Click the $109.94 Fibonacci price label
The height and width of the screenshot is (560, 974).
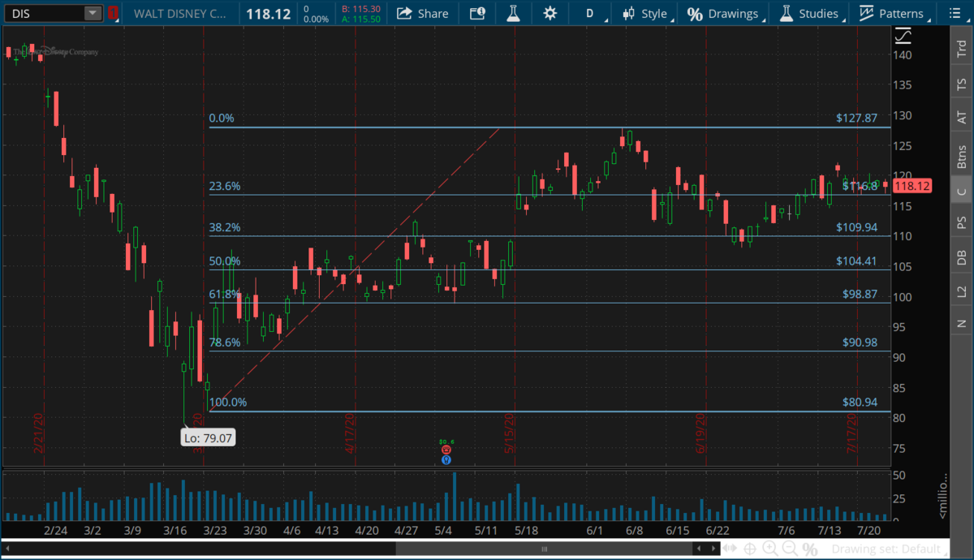[x=857, y=227]
